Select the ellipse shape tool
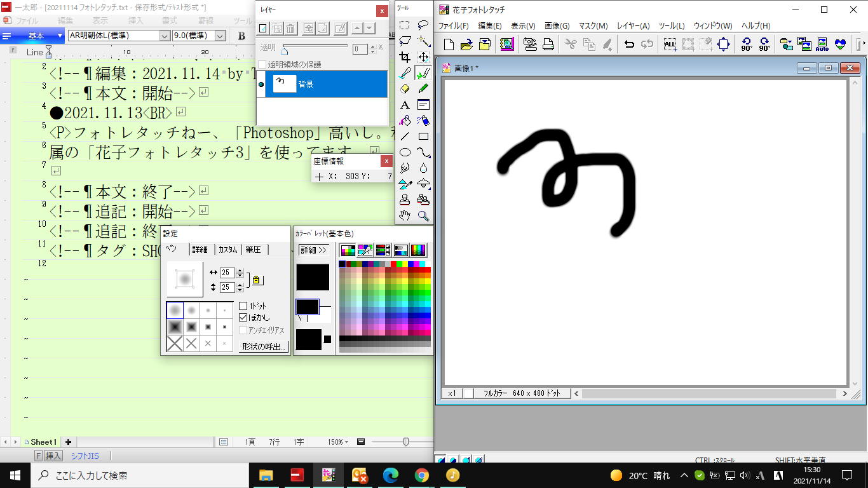 pyautogui.click(x=405, y=152)
